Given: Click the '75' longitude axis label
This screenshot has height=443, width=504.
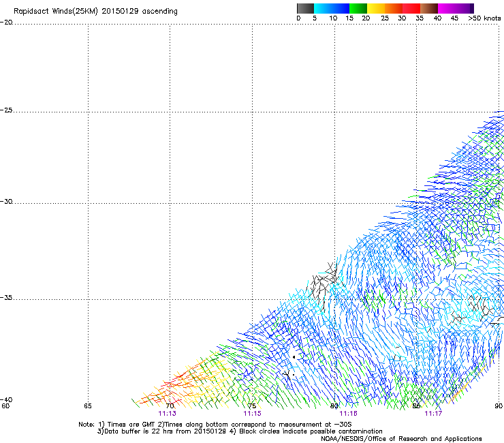Looking at the screenshot, I should pyautogui.click(x=252, y=406).
